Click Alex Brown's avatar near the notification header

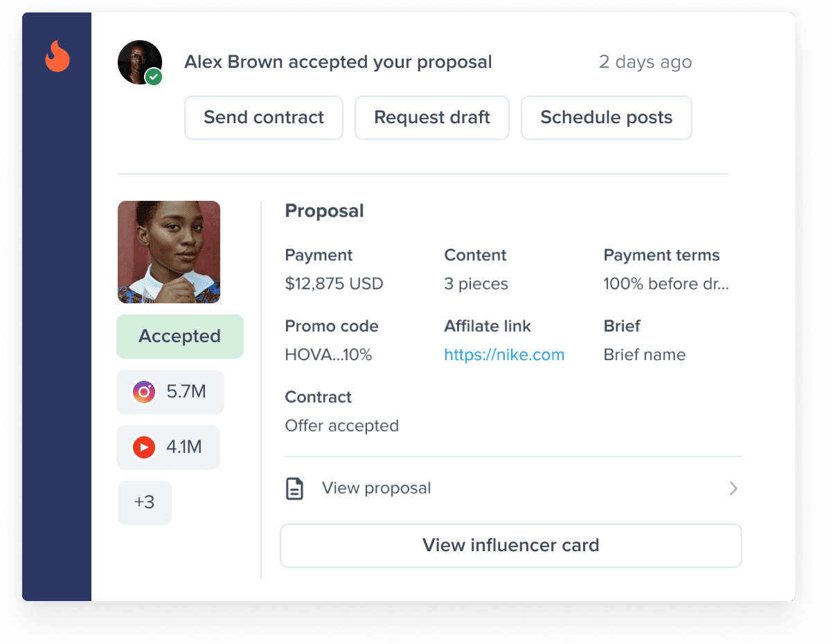[140, 62]
